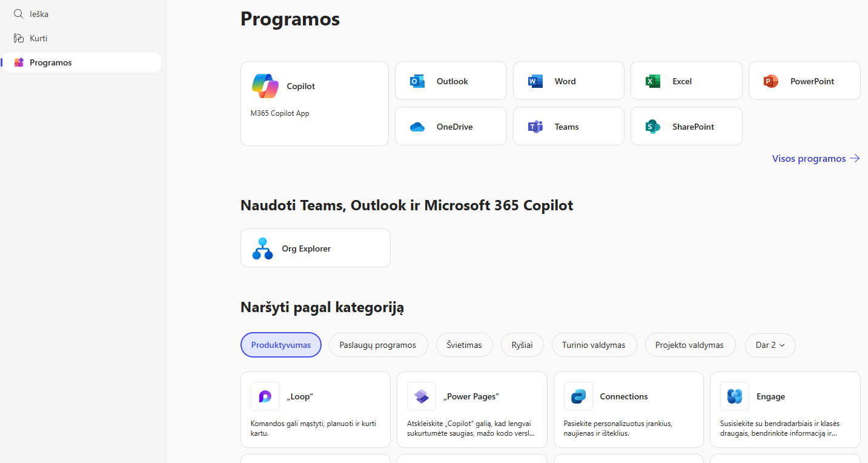Image resolution: width=868 pixels, height=463 pixels.
Task: Click the Word app icon
Action: 535,81
